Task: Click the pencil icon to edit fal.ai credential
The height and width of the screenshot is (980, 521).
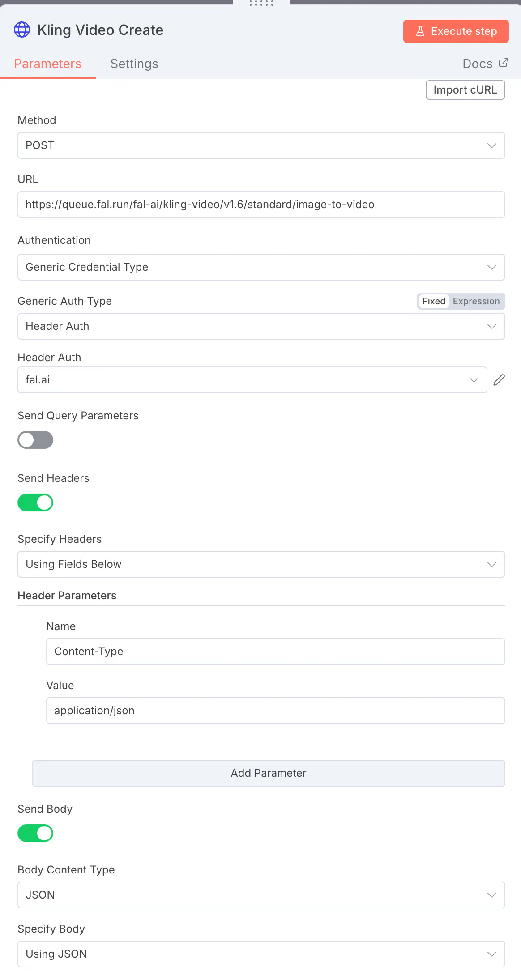Action: 499,380
